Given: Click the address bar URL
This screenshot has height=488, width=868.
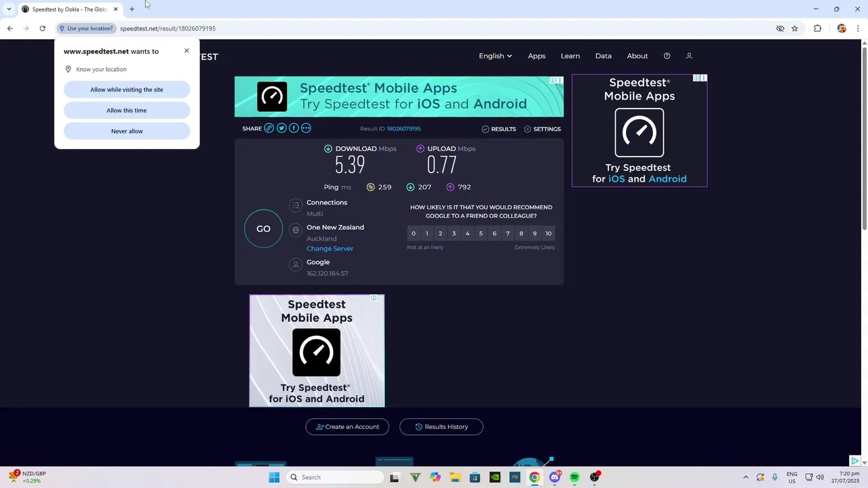Looking at the screenshot, I should [x=167, y=28].
